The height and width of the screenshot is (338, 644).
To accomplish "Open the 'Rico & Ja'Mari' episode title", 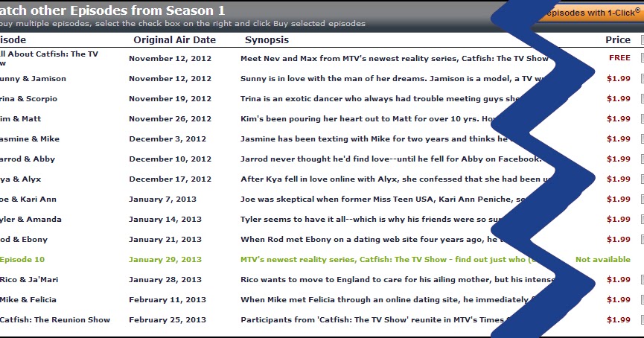I will pos(29,280).
